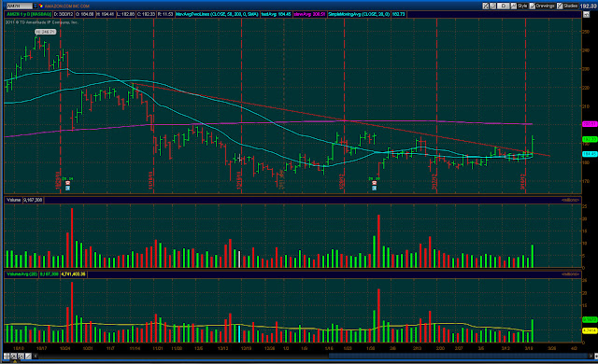Click the second chart tool icon

point(492,7)
